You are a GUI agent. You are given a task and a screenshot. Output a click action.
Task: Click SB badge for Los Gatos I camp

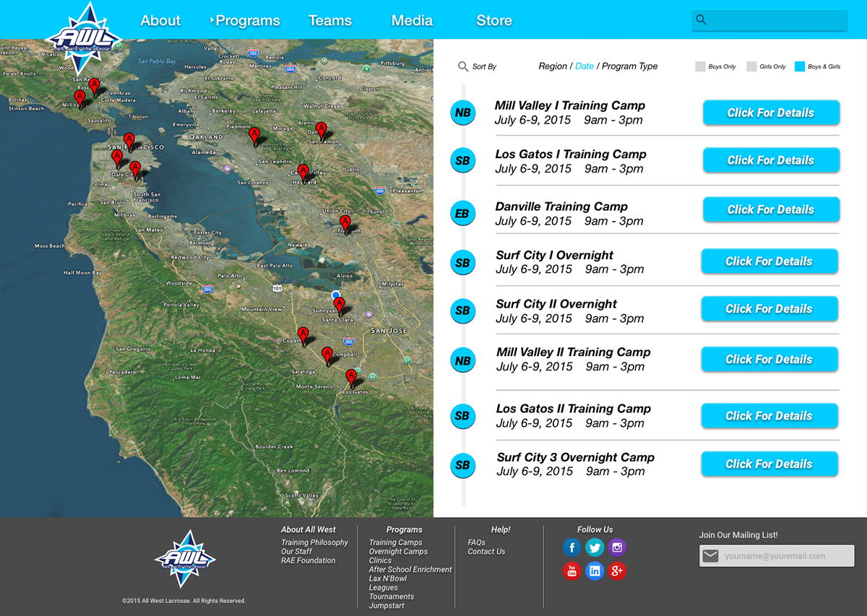pyautogui.click(x=462, y=161)
